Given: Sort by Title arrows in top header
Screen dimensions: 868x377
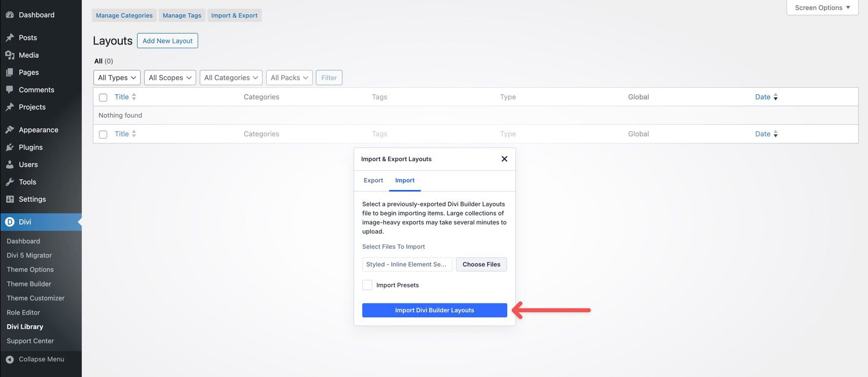Looking at the screenshot, I should point(134,97).
